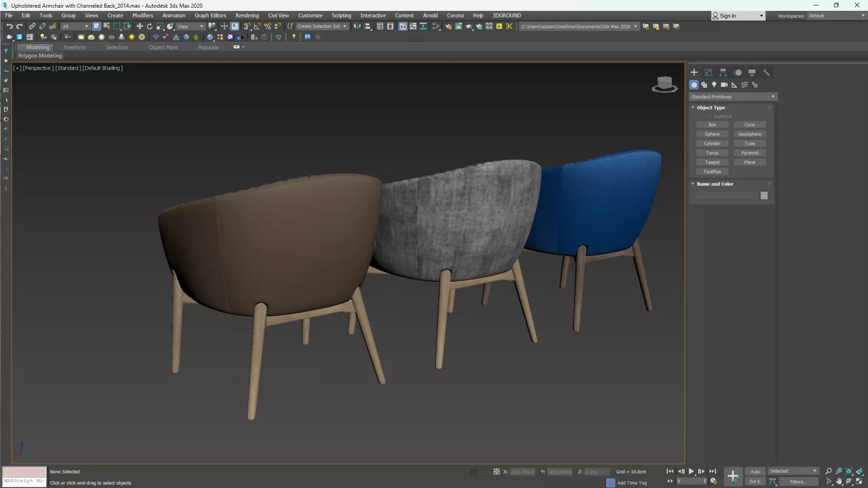Open the reference coordinate View dropdown
Screen dimensions: 868x488
pyautogui.click(x=190, y=26)
